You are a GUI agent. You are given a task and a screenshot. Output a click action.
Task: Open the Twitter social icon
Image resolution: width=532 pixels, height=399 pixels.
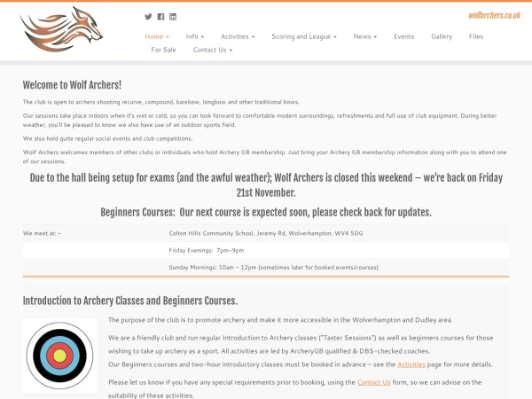[148, 17]
